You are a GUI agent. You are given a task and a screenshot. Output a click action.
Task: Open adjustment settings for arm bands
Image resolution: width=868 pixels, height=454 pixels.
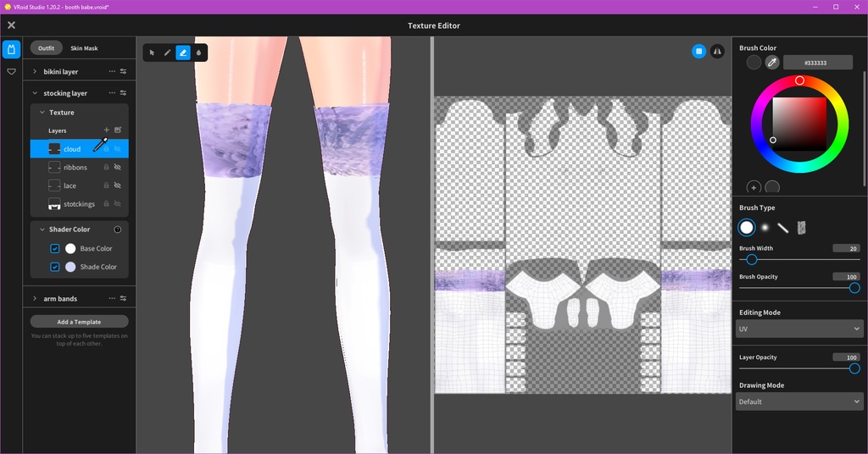point(123,298)
